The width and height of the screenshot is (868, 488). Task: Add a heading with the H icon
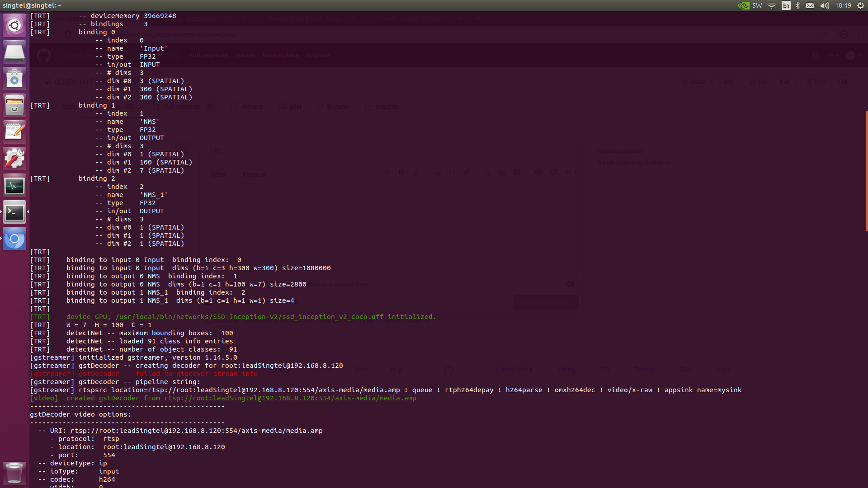click(387, 172)
